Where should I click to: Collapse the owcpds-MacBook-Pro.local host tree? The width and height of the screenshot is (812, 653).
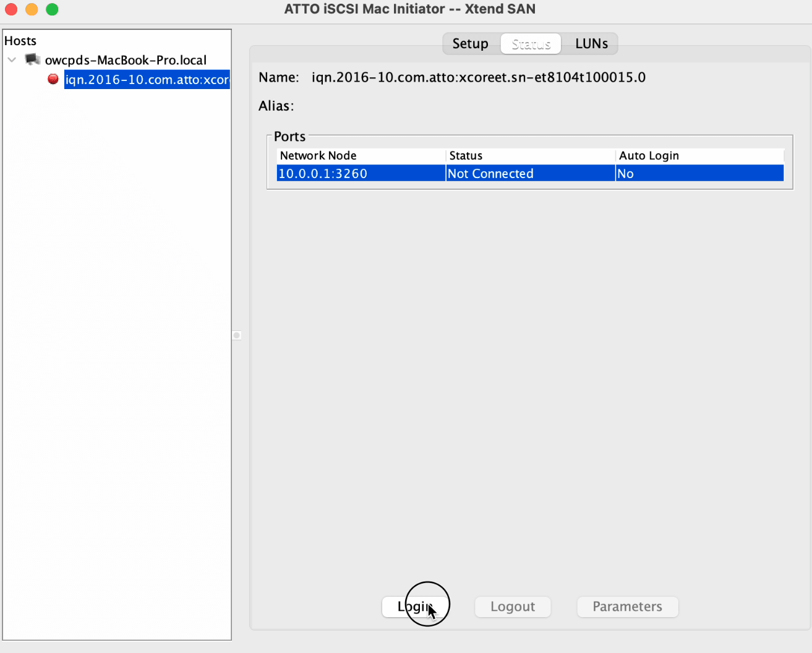(x=12, y=60)
